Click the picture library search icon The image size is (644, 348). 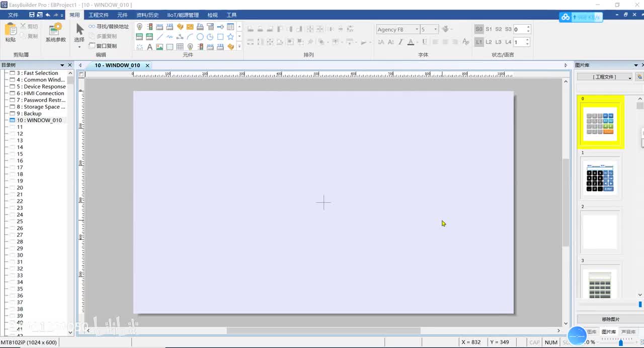pyautogui.click(x=639, y=77)
